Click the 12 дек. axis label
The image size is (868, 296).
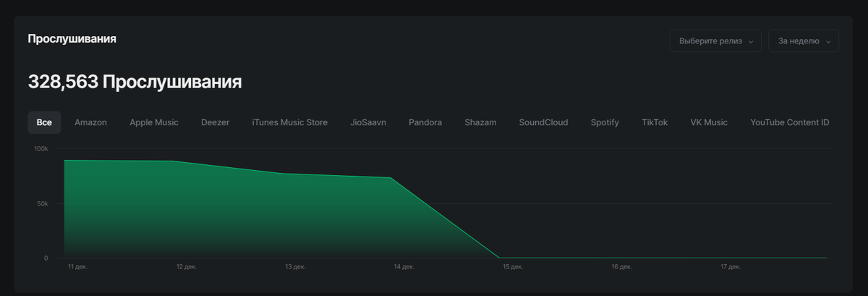pos(186,267)
